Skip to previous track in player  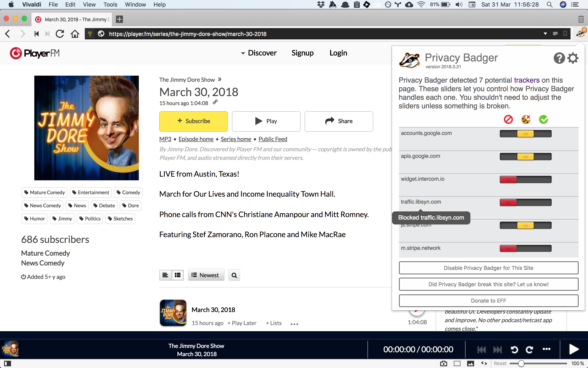coord(482,350)
